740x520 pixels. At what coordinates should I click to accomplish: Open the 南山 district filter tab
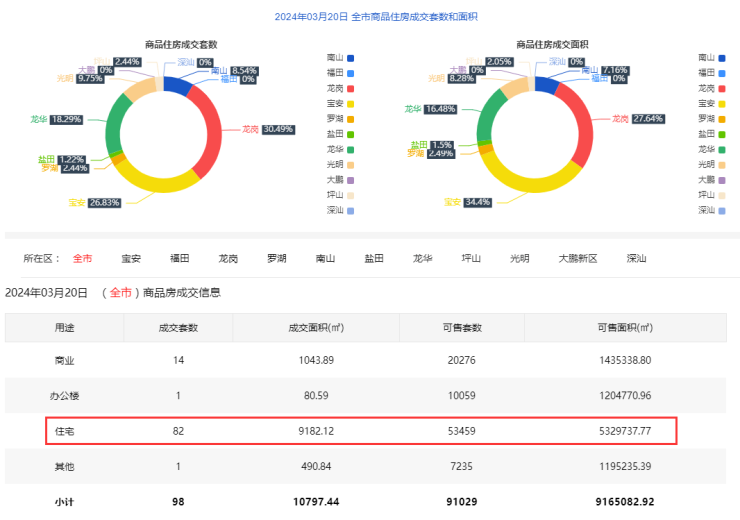click(x=325, y=258)
